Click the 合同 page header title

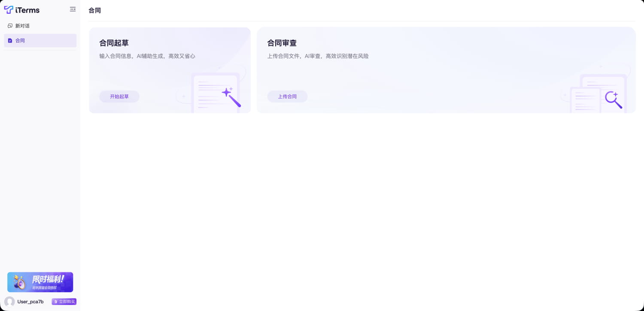pos(94,10)
